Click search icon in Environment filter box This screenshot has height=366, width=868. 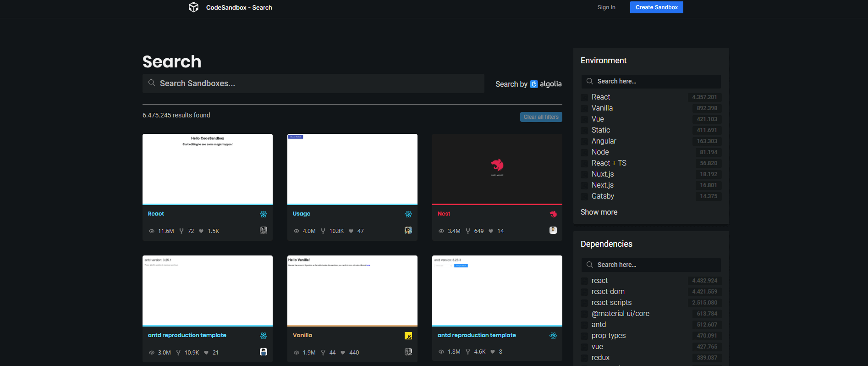590,81
